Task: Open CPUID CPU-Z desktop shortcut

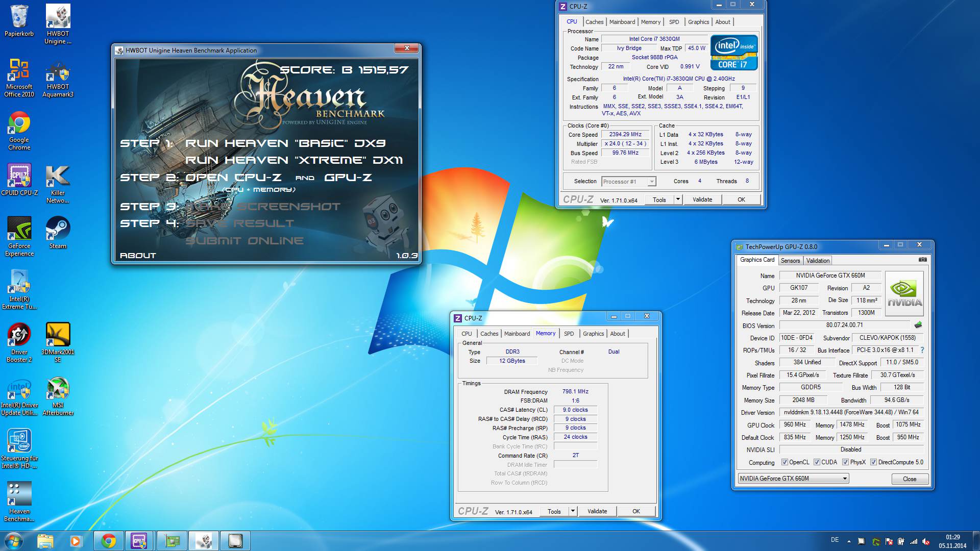Action: (x=19, y=180)
